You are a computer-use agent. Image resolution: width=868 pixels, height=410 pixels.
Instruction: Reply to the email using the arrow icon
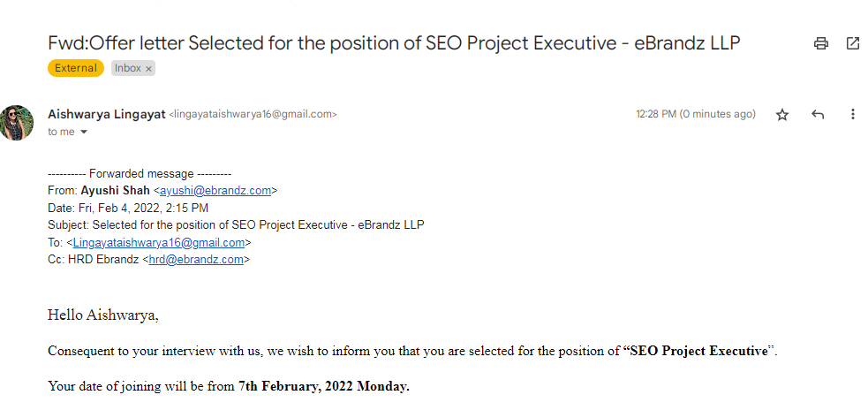point(818,115)
